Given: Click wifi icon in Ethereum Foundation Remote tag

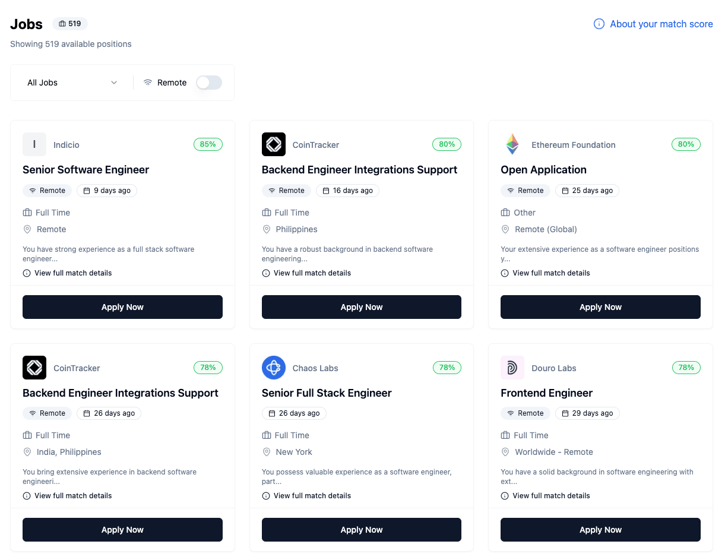Looking at the screenshot, I should [x=511, y=191].
